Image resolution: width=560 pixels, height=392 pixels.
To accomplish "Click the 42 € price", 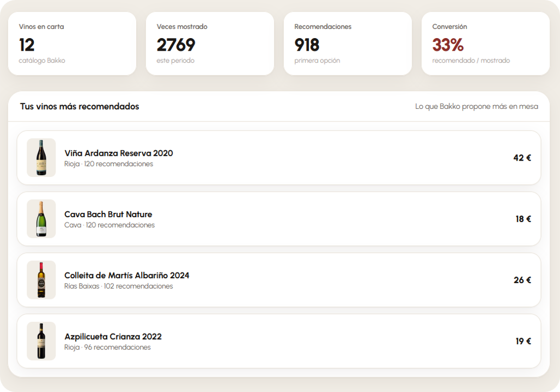I will [x=522, y=158].
